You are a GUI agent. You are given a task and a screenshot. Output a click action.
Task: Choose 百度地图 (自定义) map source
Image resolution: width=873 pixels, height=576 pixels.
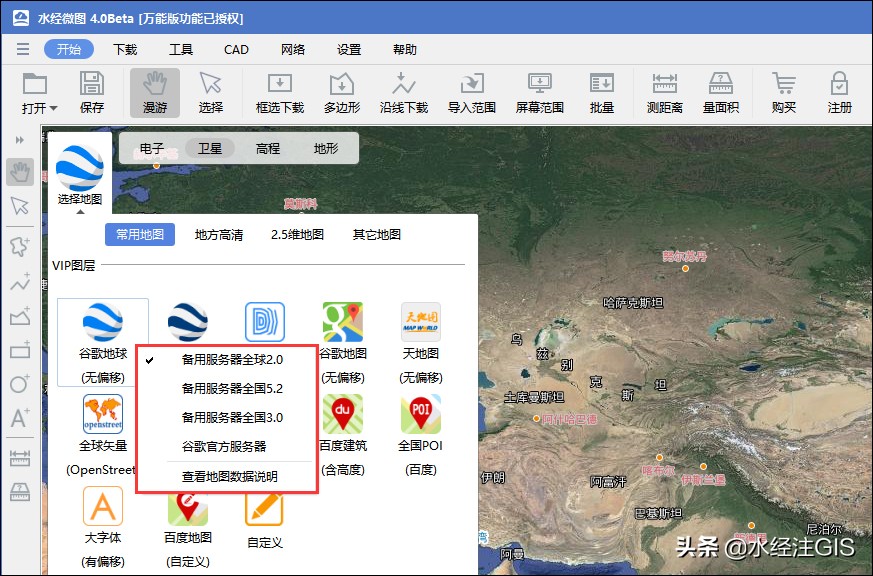188,530
